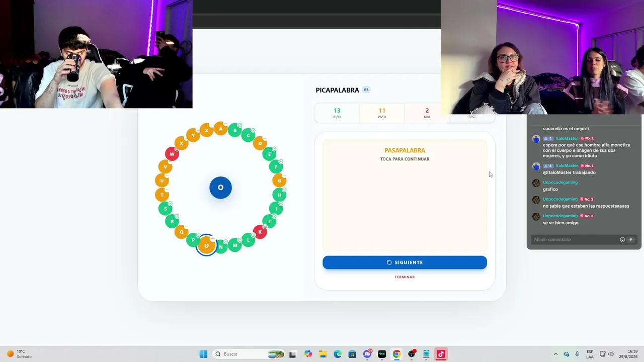Select letter V on the wheel
Screen dimensions: 644x362
[x=165, y=166]
